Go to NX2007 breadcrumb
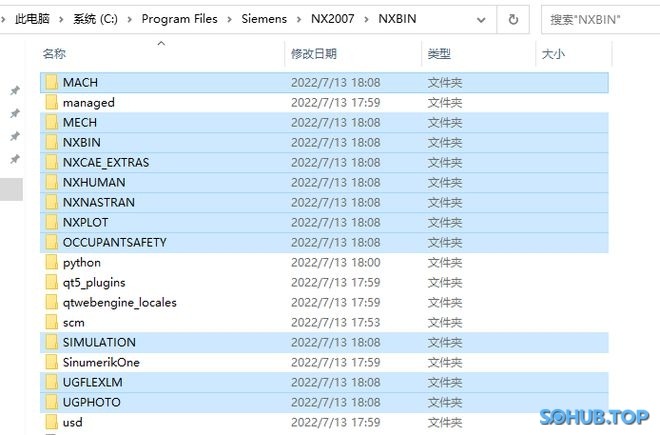The width and height of the screenshot is (660, 435). [333, 19]
